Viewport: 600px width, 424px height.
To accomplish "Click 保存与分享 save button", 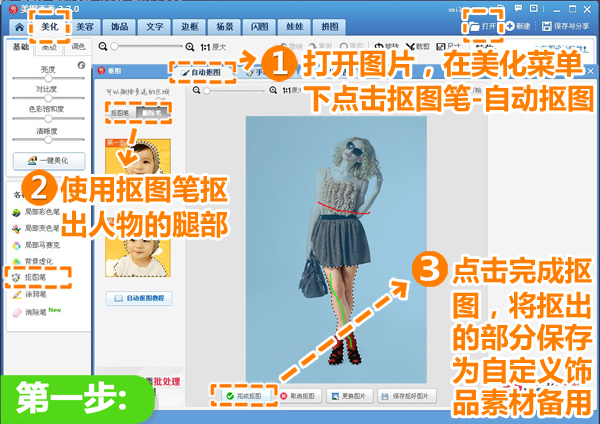I will [x=566, y=26].
